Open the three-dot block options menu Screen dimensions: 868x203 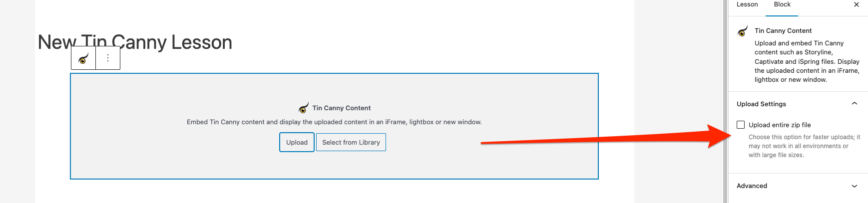(x=108, y=58)
